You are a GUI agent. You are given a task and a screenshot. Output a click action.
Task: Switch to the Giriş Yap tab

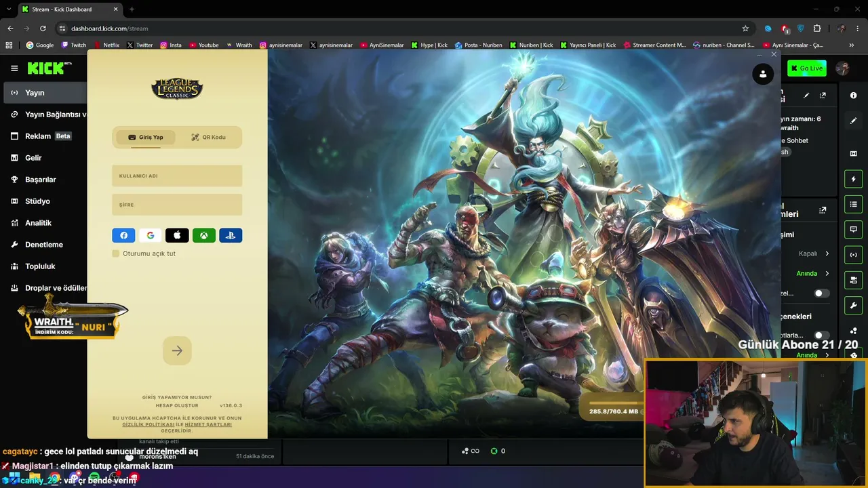pos(146,137)
